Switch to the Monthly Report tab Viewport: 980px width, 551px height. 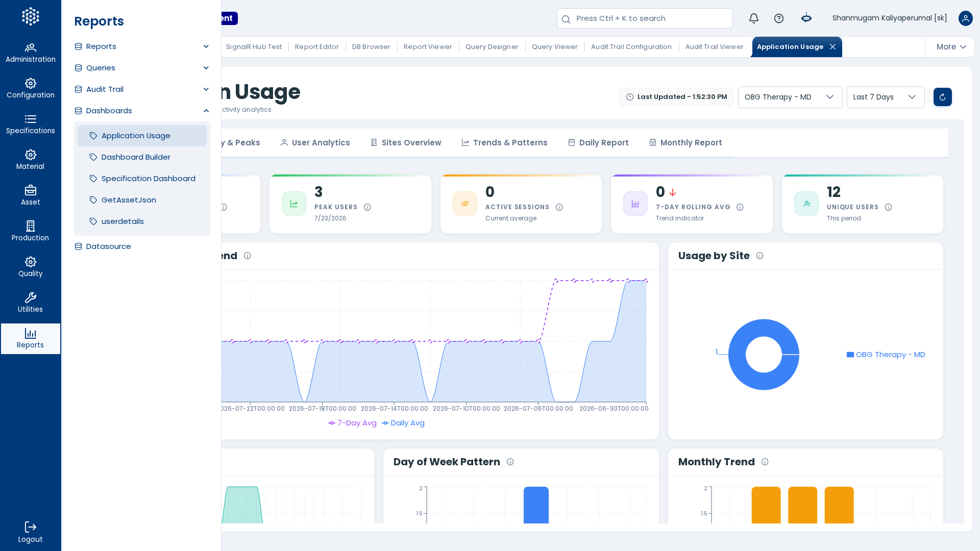click(685, 143)
